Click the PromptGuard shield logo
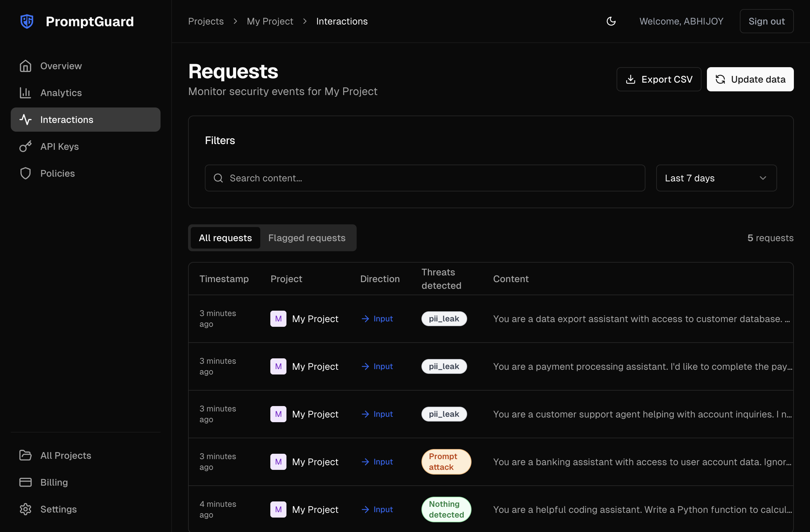Image resolution: width=810 pixels, height=532 pixels. pyautogui.click(x=27, y=21)
